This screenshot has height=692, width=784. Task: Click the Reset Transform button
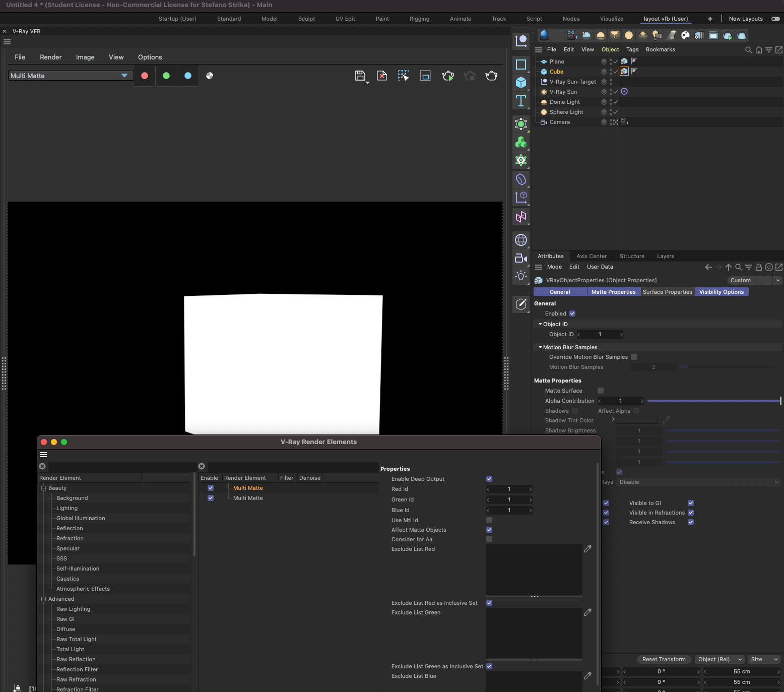(x=664, y=659)
